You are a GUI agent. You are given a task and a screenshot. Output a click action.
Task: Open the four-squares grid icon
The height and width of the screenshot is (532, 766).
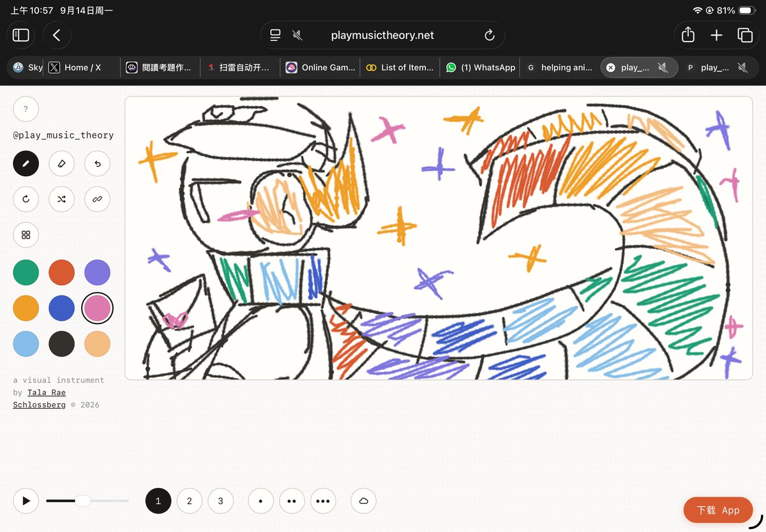[26, 235]
